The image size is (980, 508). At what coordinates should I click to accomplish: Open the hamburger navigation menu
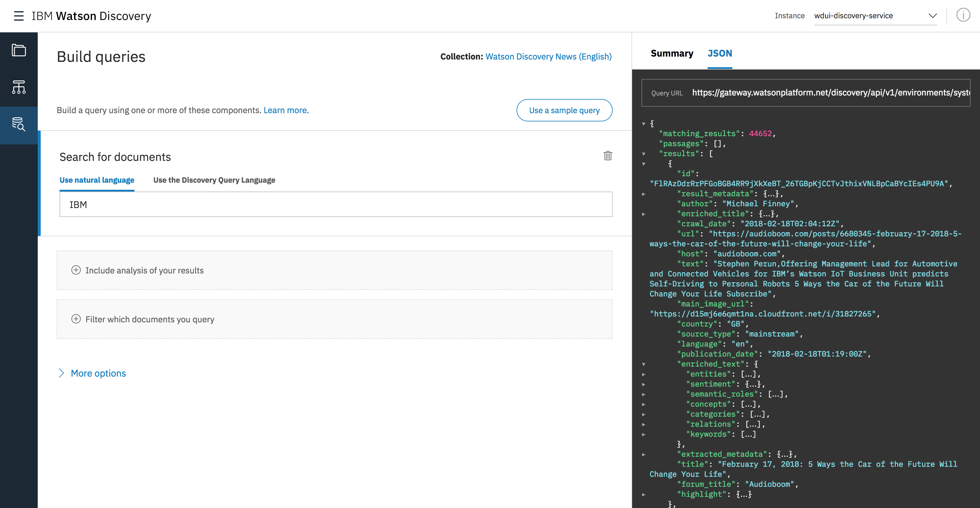click(19, 16)
